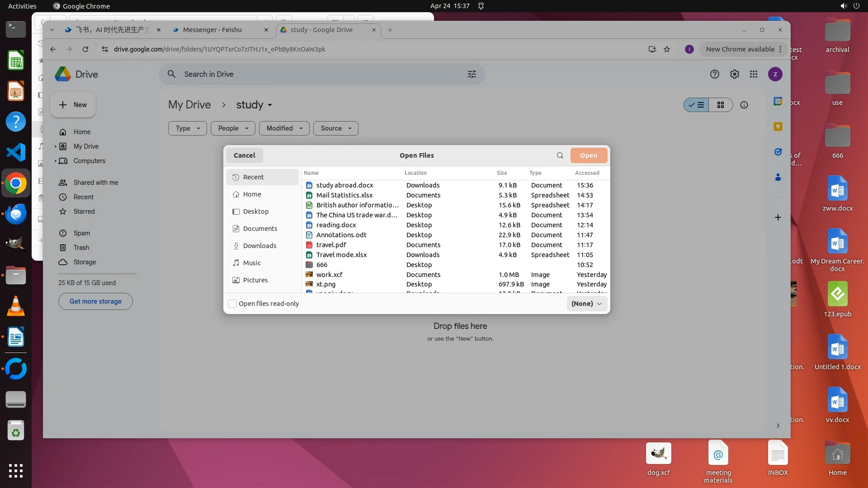Screen dimensions: 868x488
Task: Select the study abroad.docx file row
Action: (x=344, y=185)
